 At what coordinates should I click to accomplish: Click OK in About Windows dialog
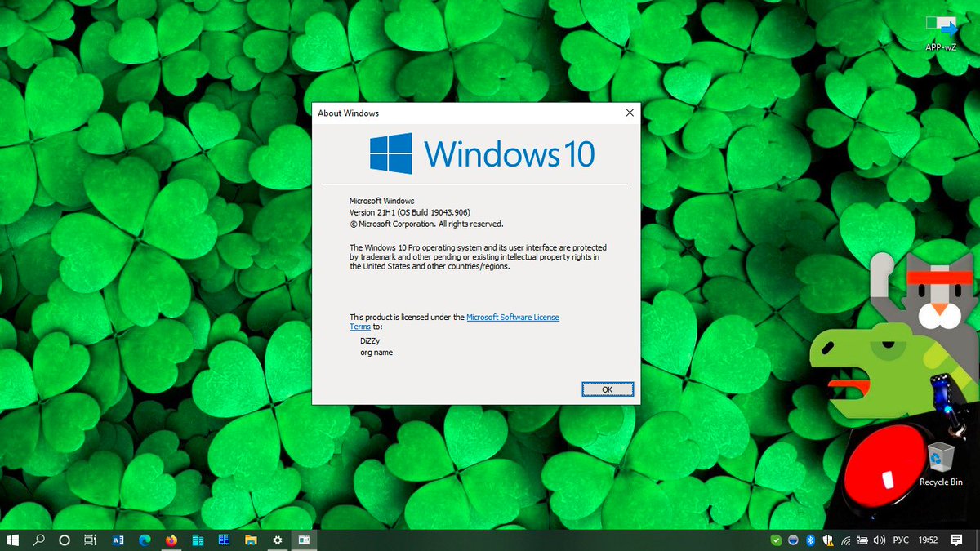click(x=608, y=389)
